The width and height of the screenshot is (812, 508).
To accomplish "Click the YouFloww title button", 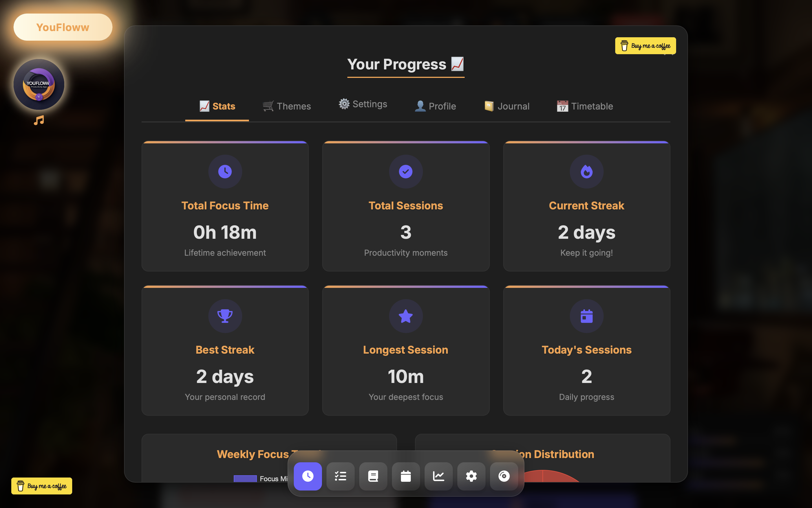I will (x=63, y=27).
